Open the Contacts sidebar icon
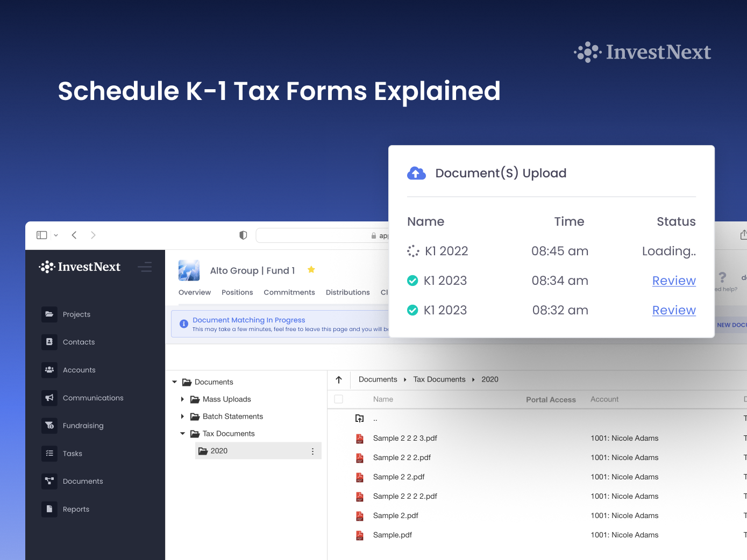 pyautogui.click(x=49, y=342)
